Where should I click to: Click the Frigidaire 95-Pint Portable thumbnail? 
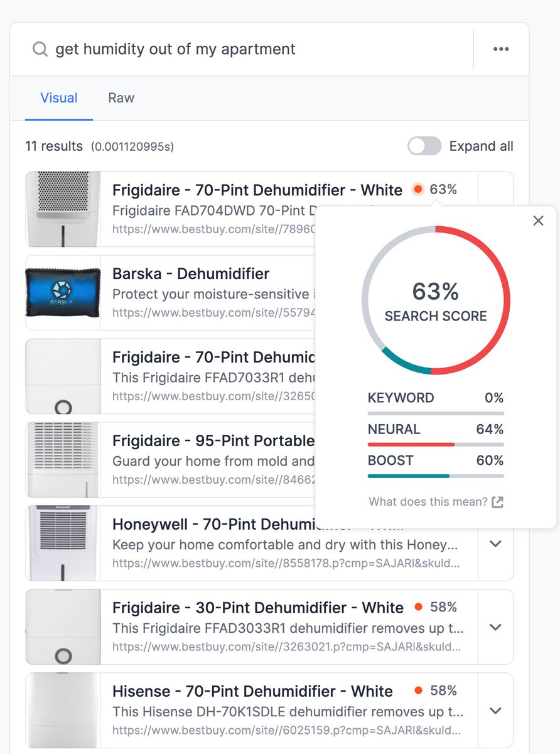tap(63, 460)
